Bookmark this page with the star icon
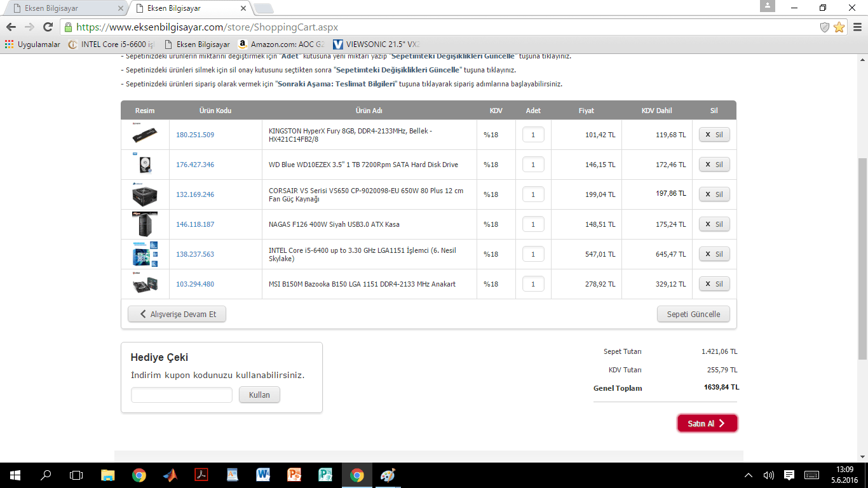Screen dimensions: 868x488 click(x=839, y=27)
